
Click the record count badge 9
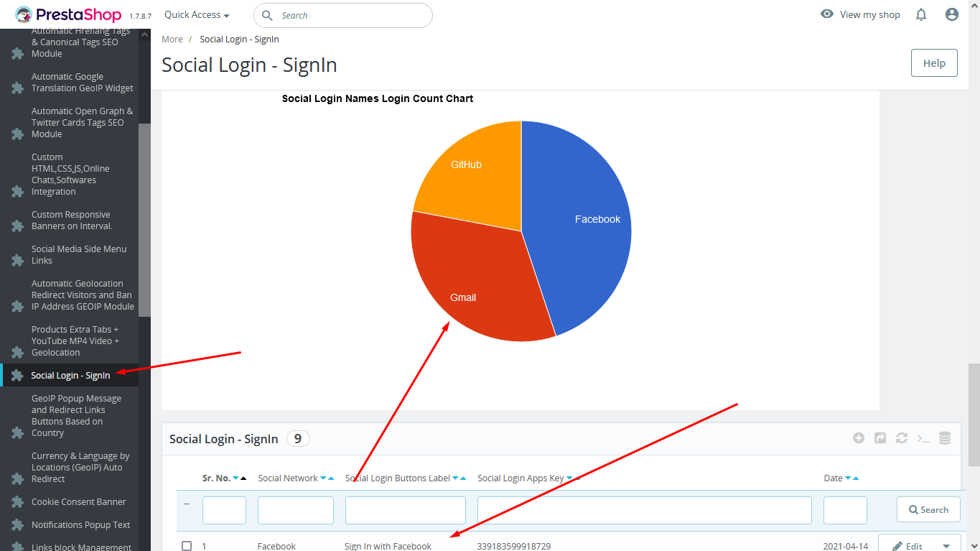click(x=298, y=439)
